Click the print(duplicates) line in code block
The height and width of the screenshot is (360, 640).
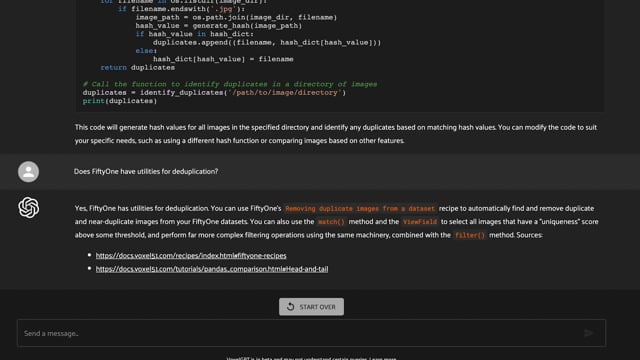coord(120,101)
